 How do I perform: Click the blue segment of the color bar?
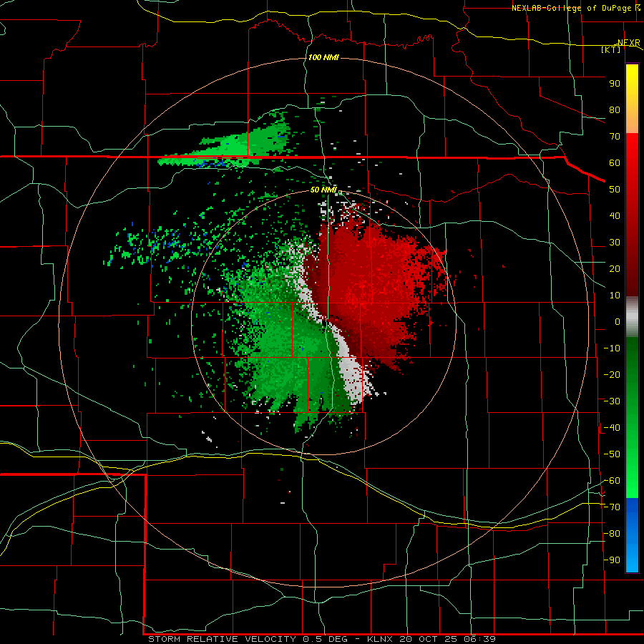point(632,535)
